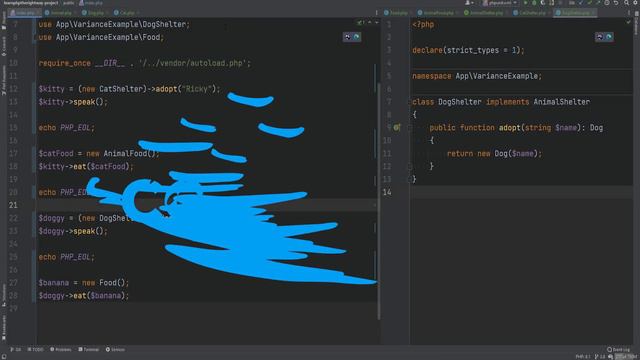Open the Structure tool window from left strip

coord(4,295)
